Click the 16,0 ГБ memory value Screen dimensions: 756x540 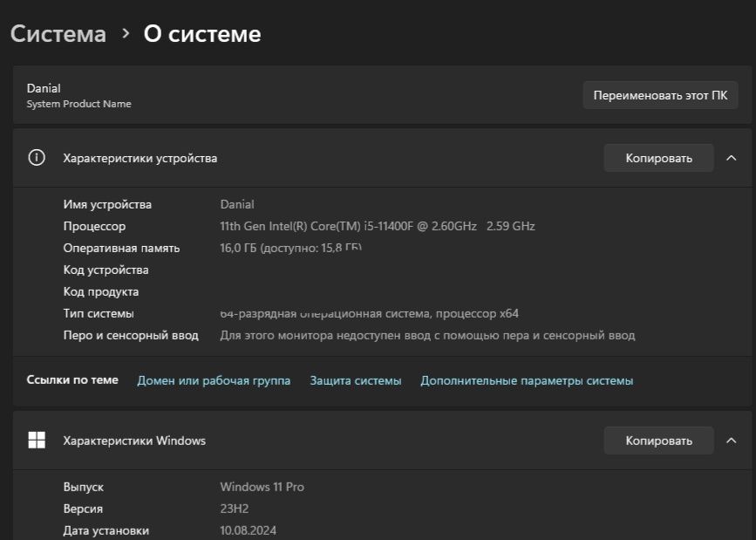point(290,248)
